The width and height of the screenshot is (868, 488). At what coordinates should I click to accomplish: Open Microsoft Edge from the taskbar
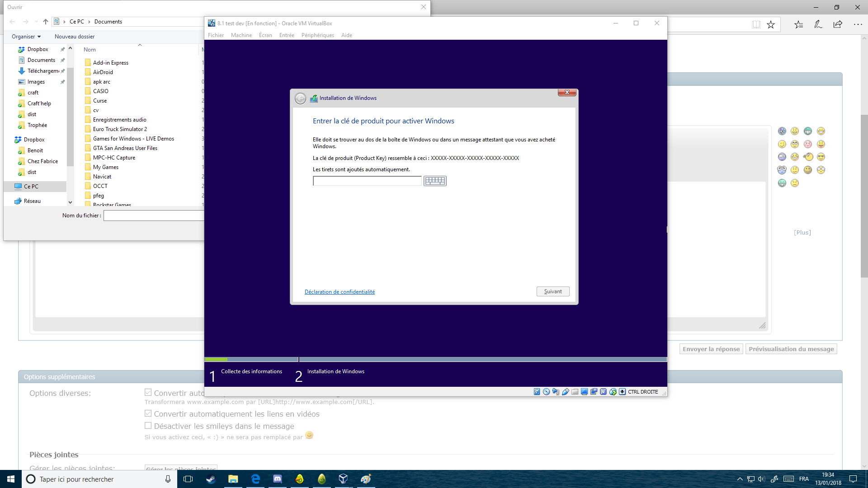[x=255, y=479]
